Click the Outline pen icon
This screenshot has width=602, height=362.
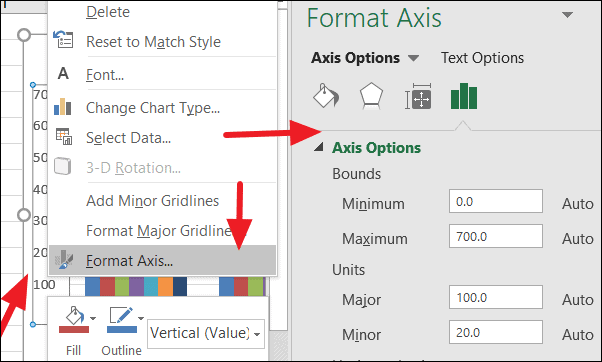[x=121, y=319]
